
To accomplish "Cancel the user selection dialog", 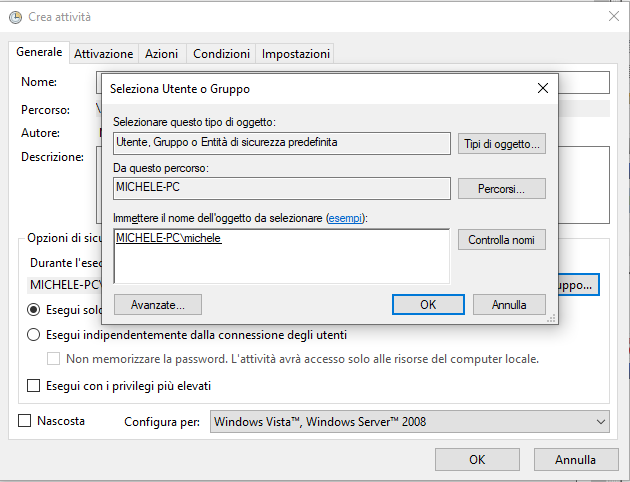I will (508, 304).
